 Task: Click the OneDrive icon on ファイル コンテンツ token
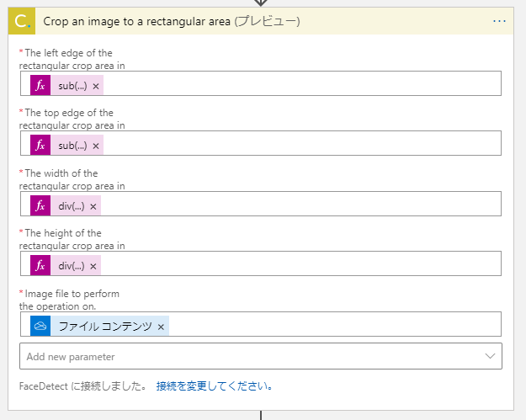[x=40, y=326]
